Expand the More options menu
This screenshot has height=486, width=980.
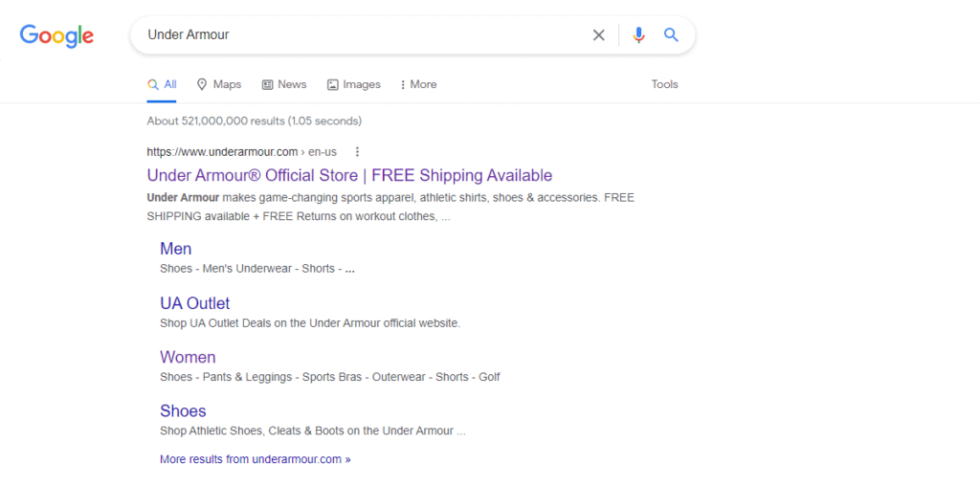point(418,84)
